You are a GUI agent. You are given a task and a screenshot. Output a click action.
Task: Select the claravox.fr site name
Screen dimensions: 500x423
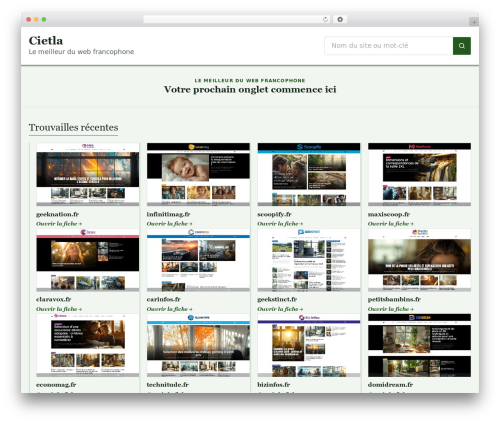54,299
